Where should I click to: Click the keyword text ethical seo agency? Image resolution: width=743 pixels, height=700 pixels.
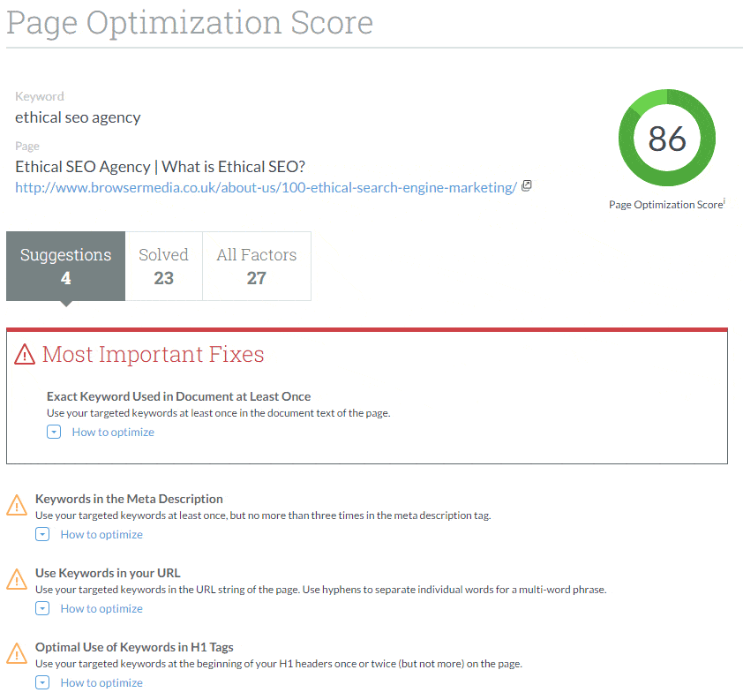point(78,117)
